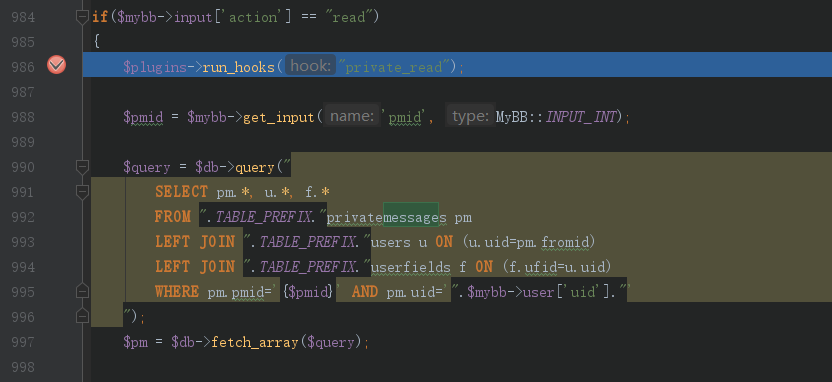Click the FROM keyword

172,217
